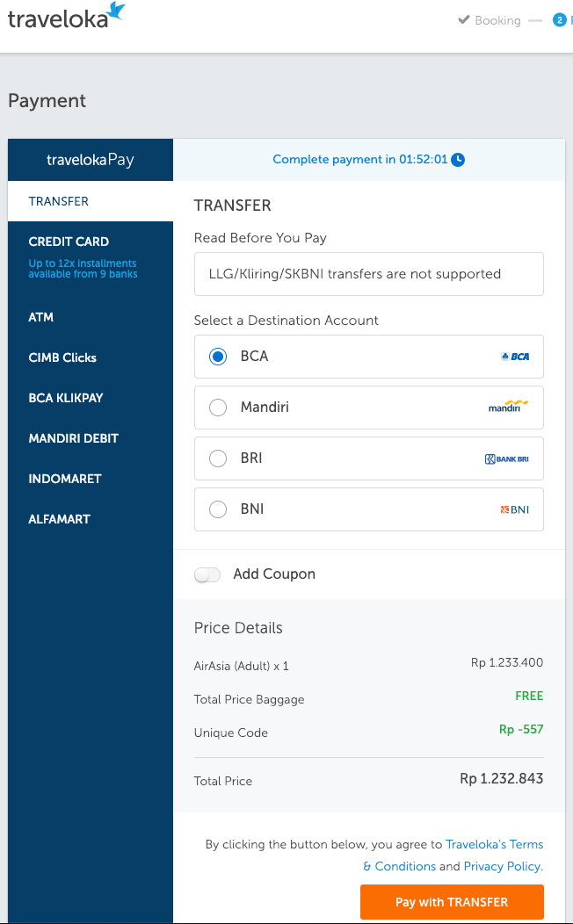Click the Pay with TRANSFER button

click(451, 902)
